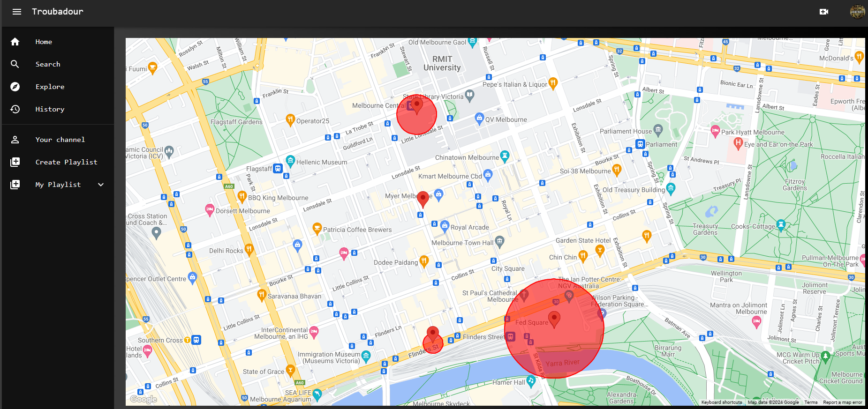Click the SEA LIFE Melbourne Aquarium pin
This screenshot has height=409, width=868.
click(317, 395)
